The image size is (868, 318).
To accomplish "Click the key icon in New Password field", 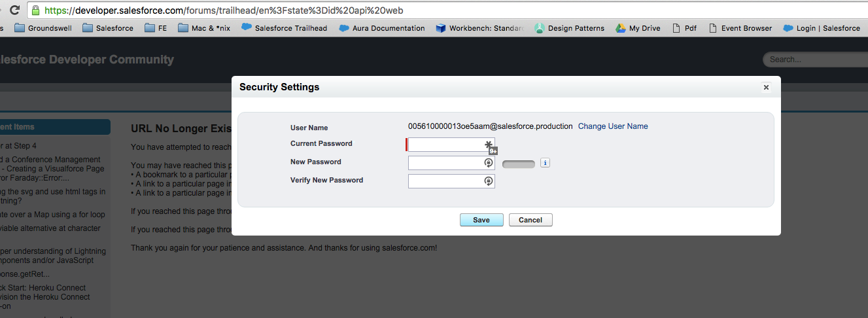I will click(488, 163).
